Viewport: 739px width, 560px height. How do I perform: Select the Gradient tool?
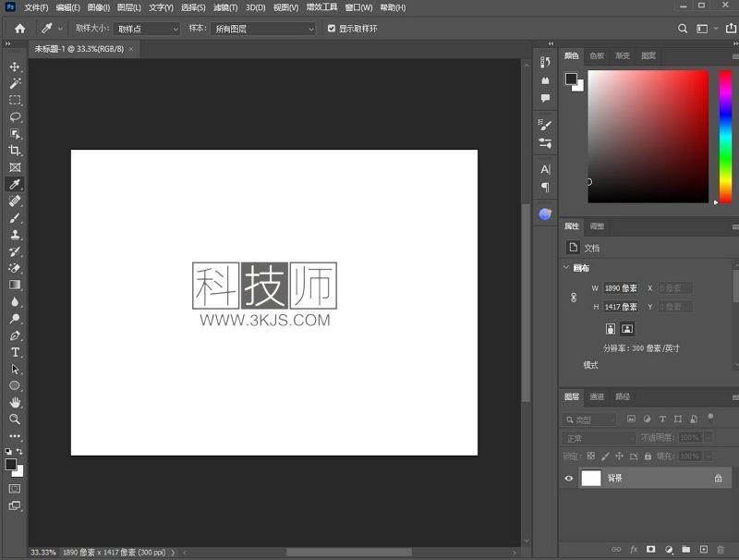pyautogui.click(x=15, y=285)
